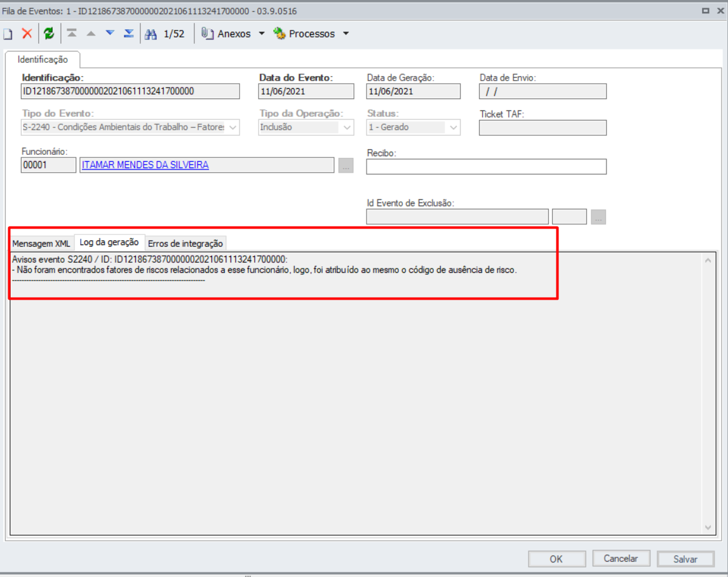Close the Fila de Eventos window
The width and height of the screenshot is (728, 577).
point(720,10)
